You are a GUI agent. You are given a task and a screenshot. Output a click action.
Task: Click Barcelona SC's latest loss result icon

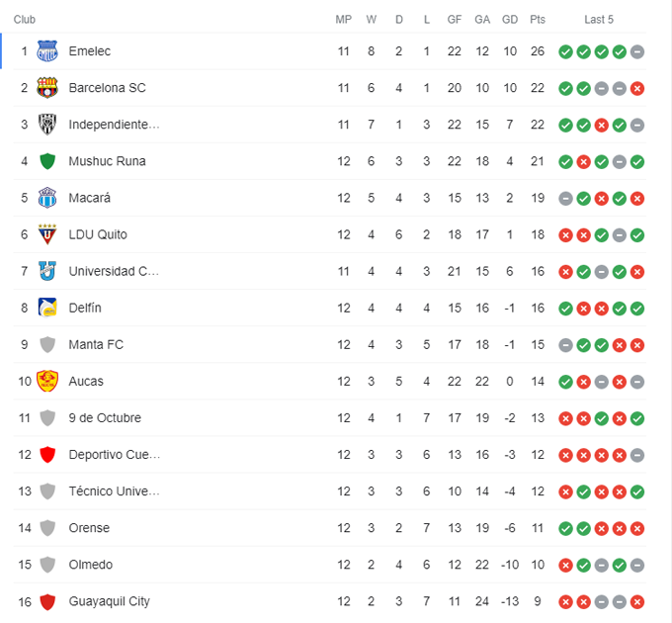click(637, 88)
